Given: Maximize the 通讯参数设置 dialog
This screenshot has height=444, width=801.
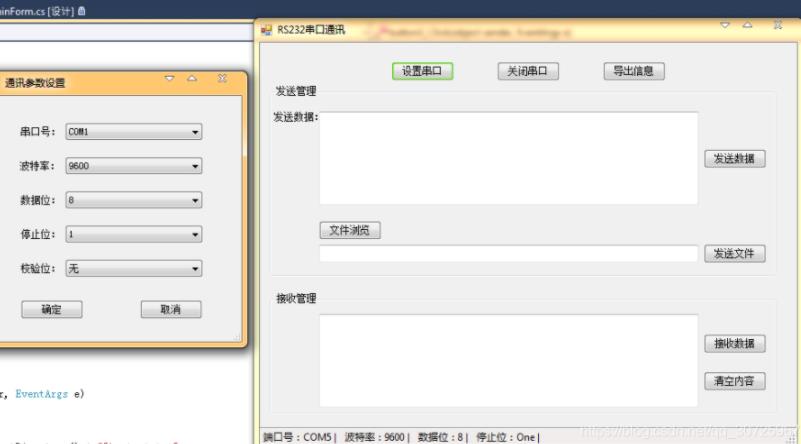Looking at the screenshot, I should tap(192, 79).
